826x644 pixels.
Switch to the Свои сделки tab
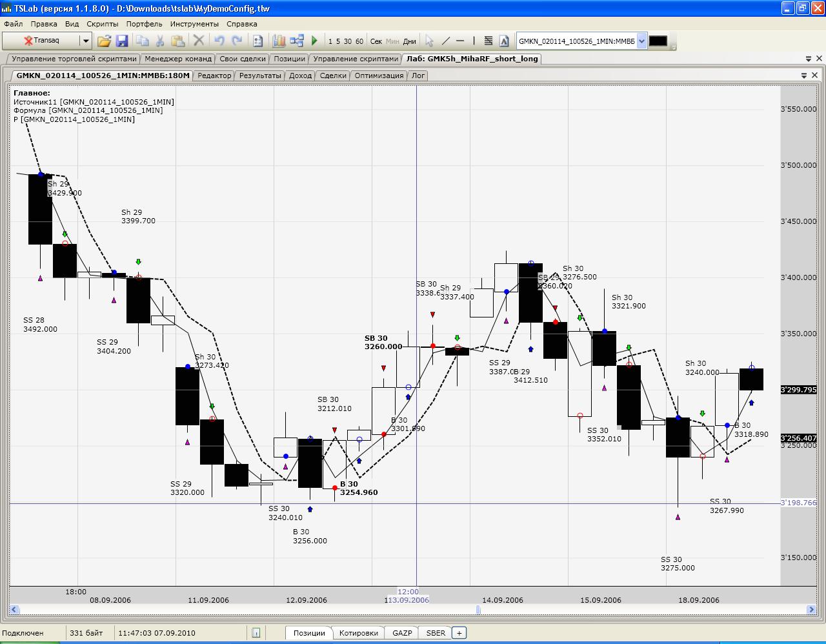click(x=243, y=59)
